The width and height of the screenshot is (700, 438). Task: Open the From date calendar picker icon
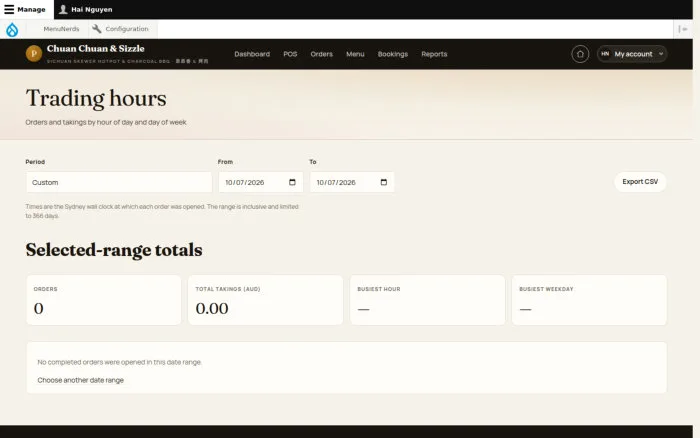click(292, 182)
